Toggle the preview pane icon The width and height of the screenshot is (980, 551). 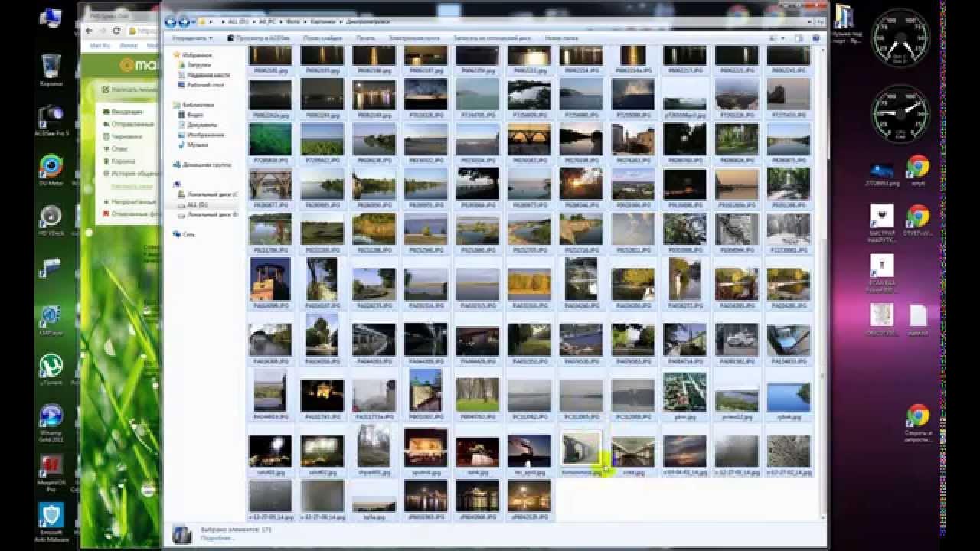point(799,37)
